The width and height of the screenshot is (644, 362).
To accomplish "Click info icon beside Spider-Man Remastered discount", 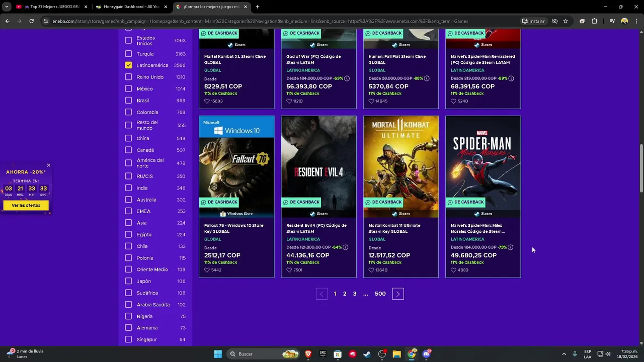I will (511, 78).
